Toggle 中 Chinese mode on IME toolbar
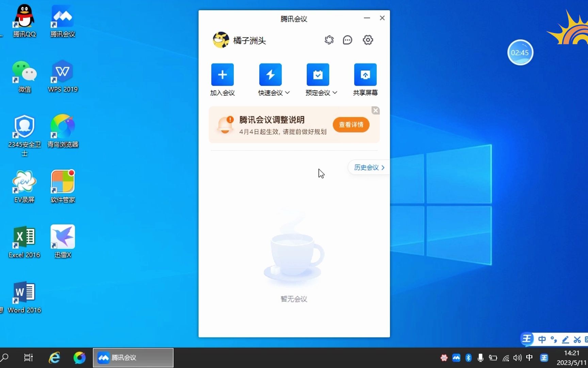 tap(542, 339)
